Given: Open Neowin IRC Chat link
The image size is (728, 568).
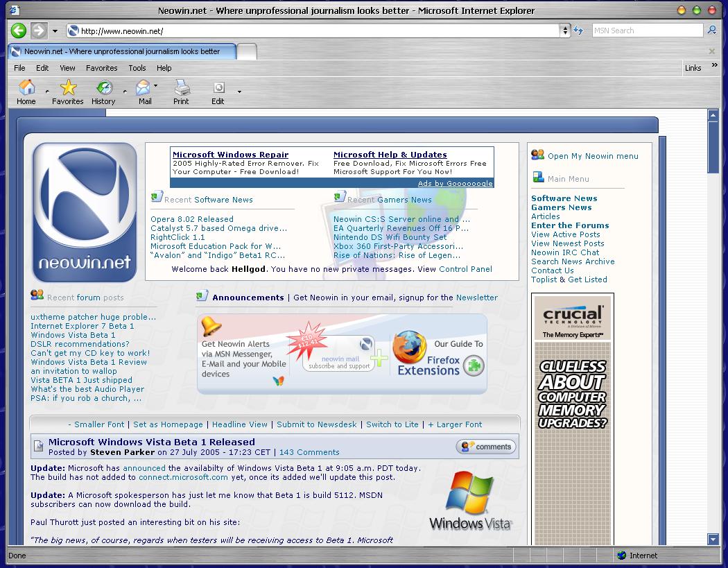Looking at the screenshot, I should pos(565,252).
